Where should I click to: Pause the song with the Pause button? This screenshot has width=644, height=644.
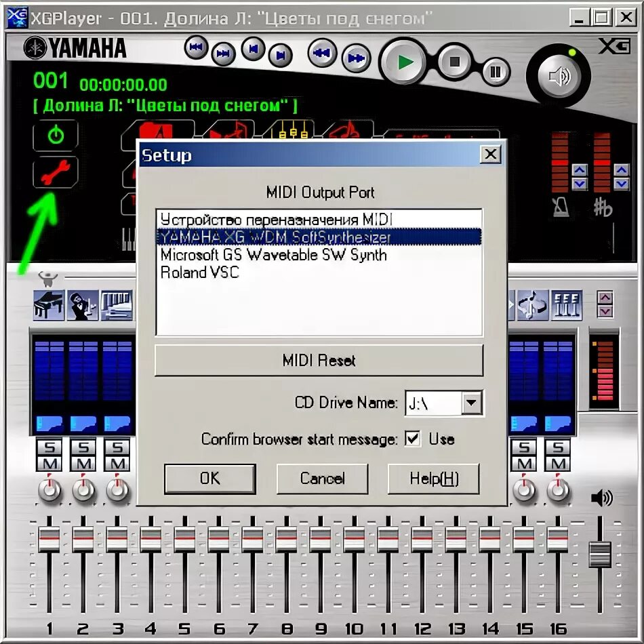[x=496, y=73]
